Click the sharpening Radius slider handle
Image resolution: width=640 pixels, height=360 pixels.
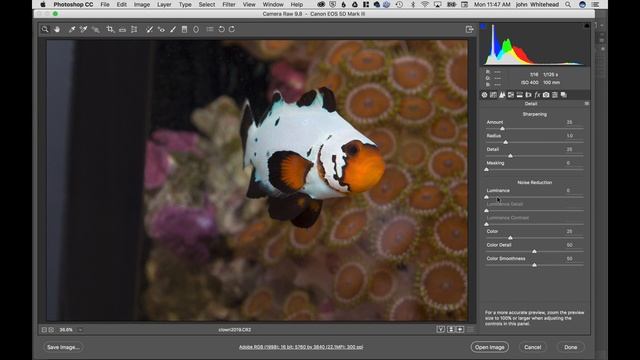(506, 142)
